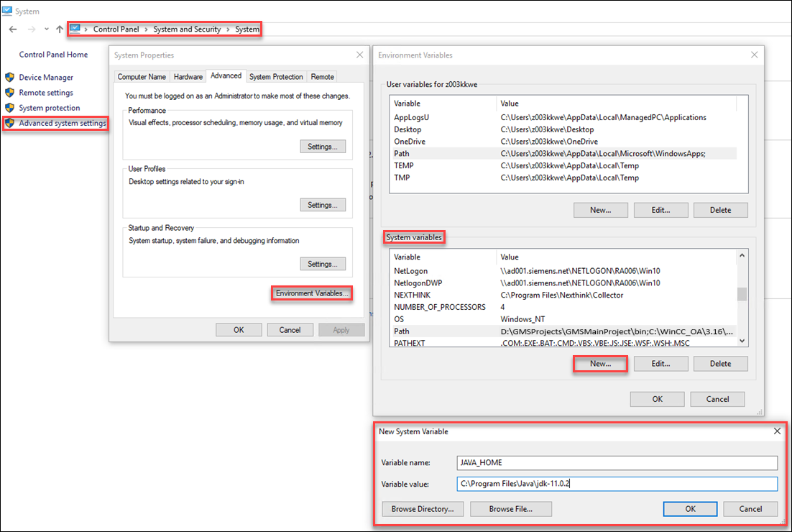Switch to the Computer Name tab

coord(142,76)
